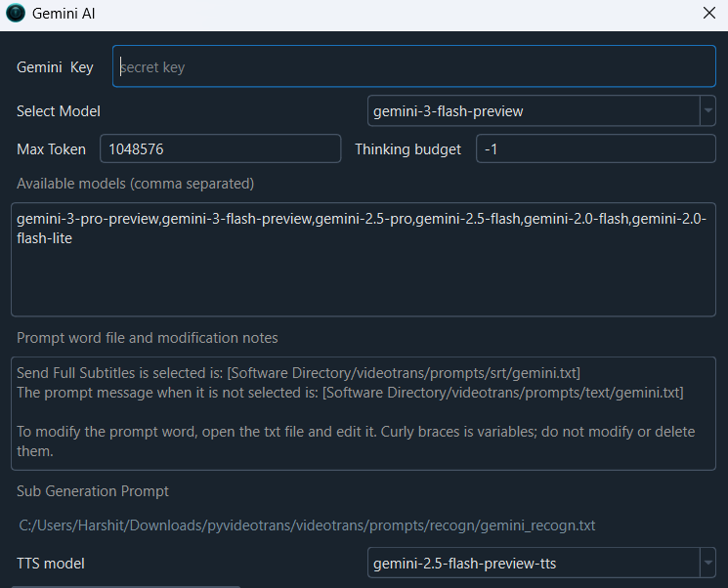Open the Select Model combo box showing gemini-3-flash-preview
The width and height of the screenshot is (728, 588).
pos(533,111)
